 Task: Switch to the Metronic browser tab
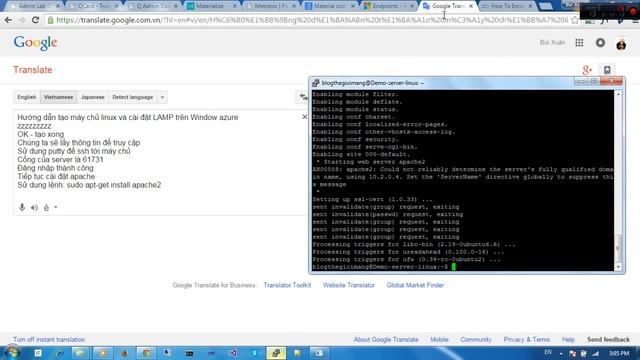[x=270, y=6]
